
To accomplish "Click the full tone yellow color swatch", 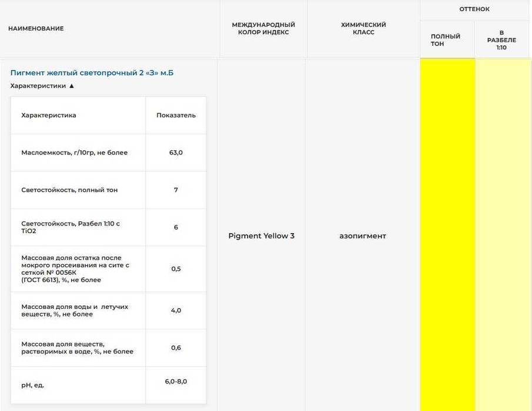I will click(447, 234).
